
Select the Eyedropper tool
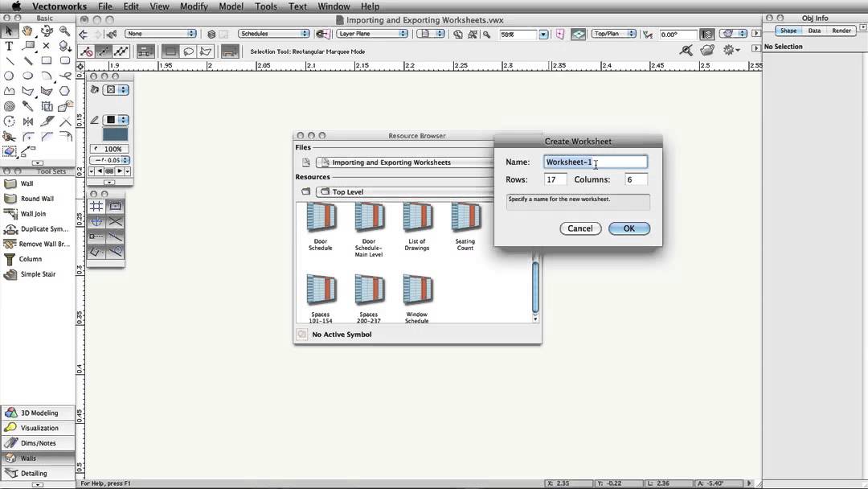[x=27, y=106]
